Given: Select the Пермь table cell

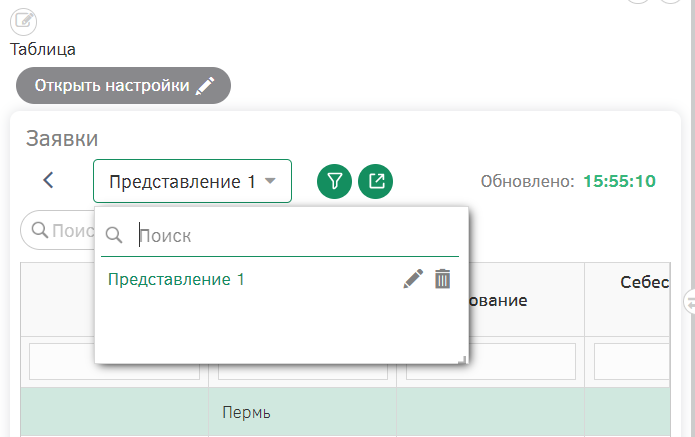Looking at the screenshot, I should [x=302, y=412].
